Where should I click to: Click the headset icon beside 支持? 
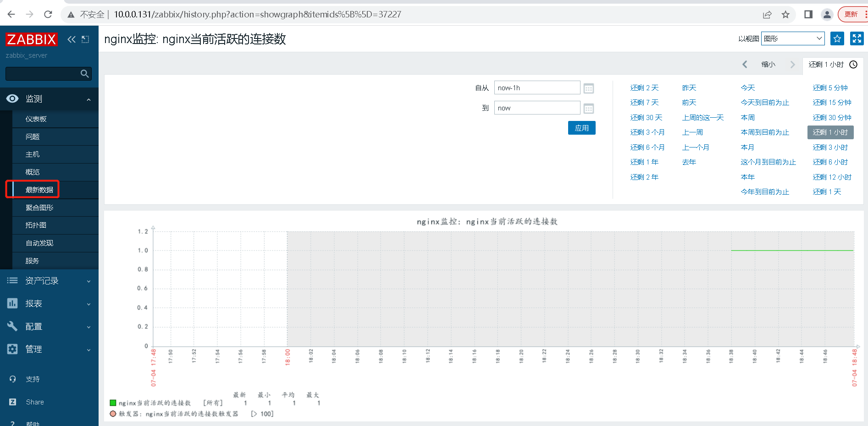tap(12, 379)
